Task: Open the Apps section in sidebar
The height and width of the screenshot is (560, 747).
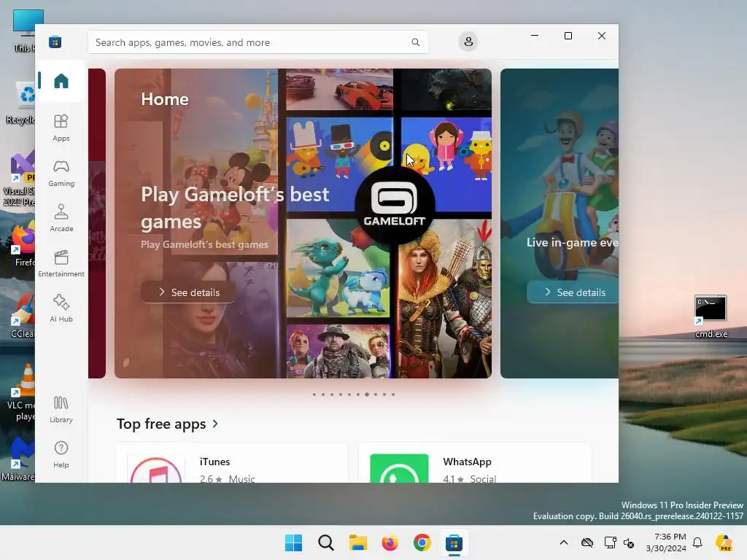Action: [x=61, y=128]
